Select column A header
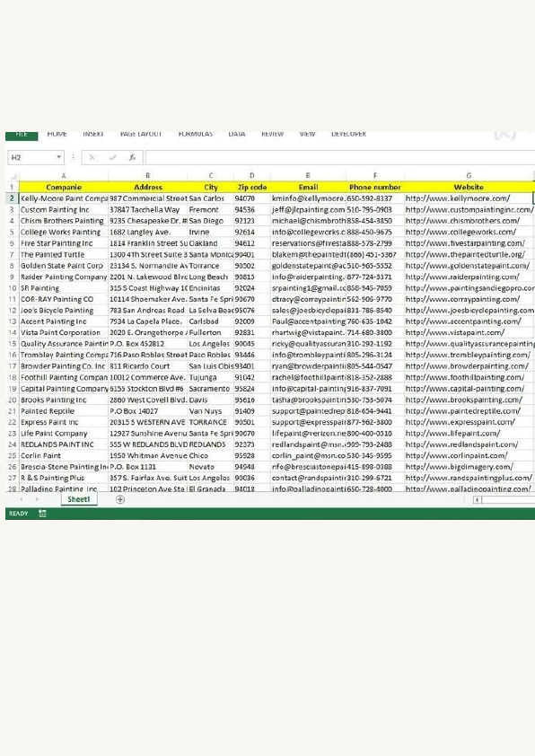Viewport: 535px width, 756px height. tap(64, 175)
